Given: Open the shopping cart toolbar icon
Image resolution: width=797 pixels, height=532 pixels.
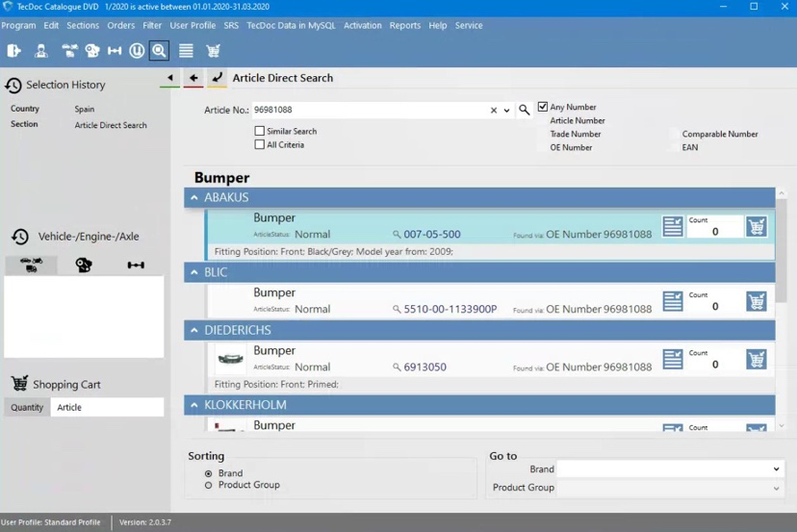Looking at the screenshot, I should [x=213, y=50].
